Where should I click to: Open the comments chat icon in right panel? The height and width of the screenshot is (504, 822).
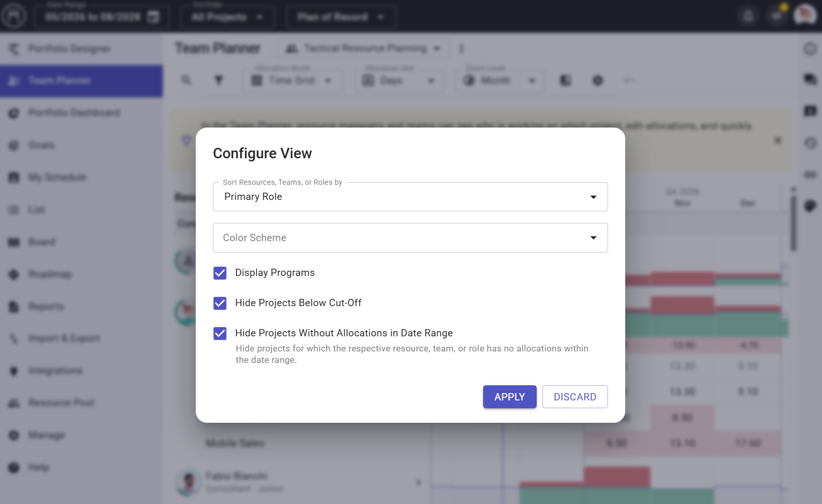(810, 79)
